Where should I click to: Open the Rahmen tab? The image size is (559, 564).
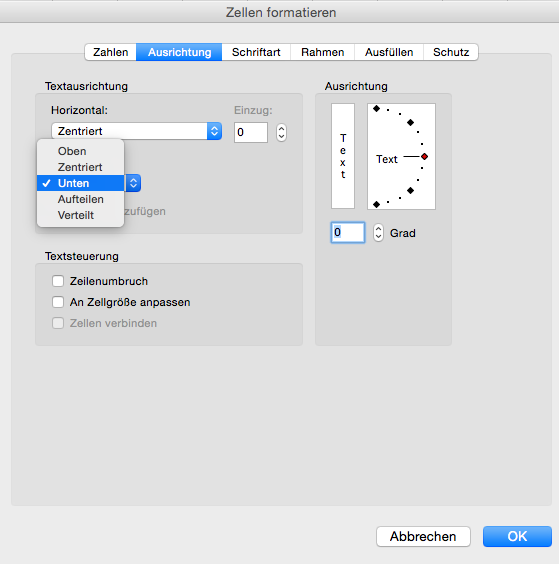(x=323, y=52)
